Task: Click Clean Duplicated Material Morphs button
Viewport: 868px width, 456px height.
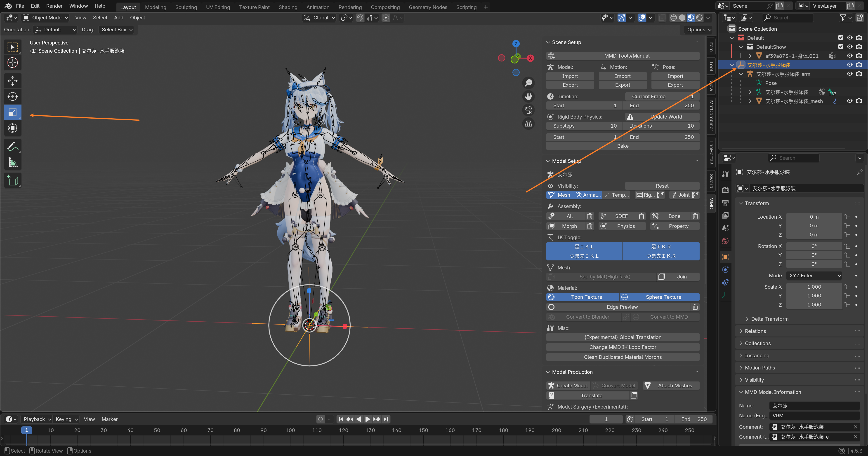Action: pos(623,357)
